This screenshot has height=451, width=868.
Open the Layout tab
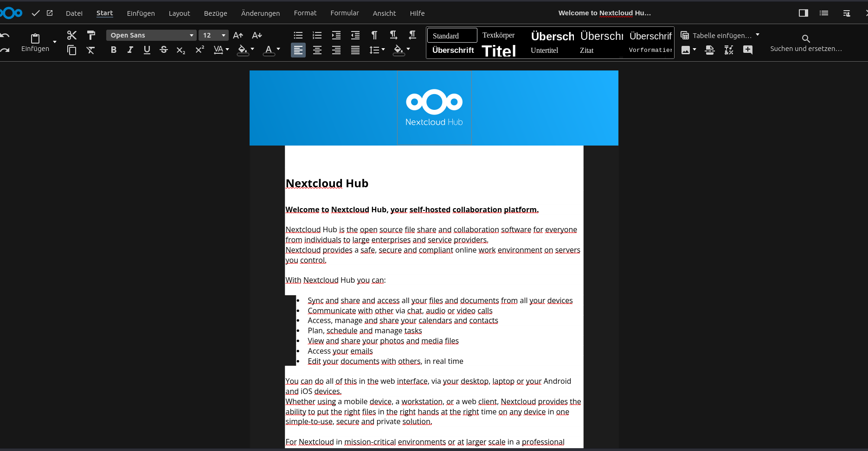[180, 13]
